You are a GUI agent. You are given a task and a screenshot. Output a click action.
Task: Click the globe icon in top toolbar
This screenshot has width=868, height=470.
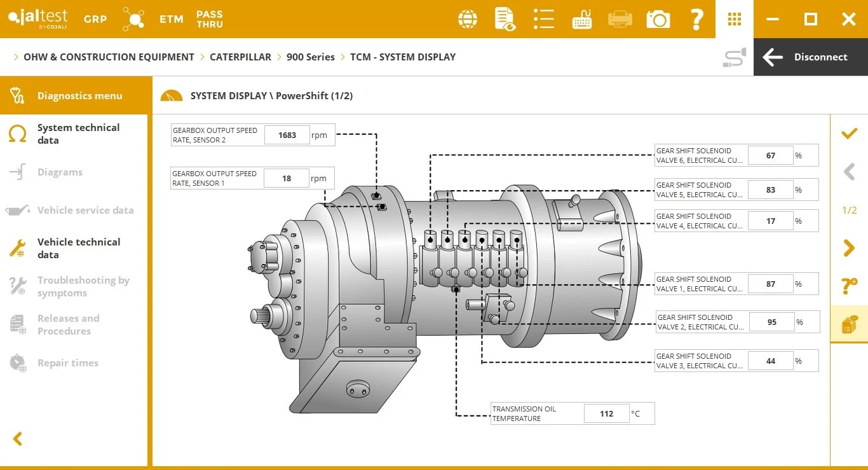pos(468,19)
